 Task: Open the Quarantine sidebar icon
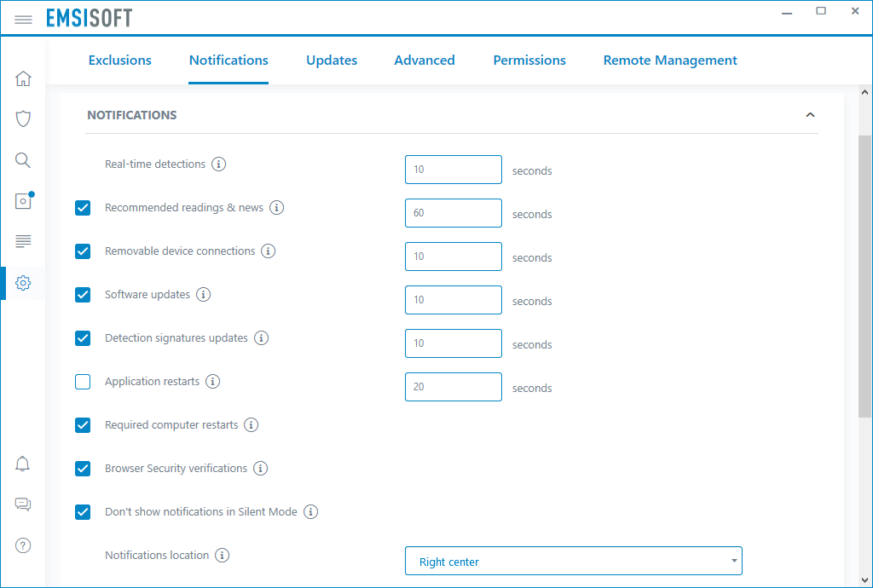(23, 201)
